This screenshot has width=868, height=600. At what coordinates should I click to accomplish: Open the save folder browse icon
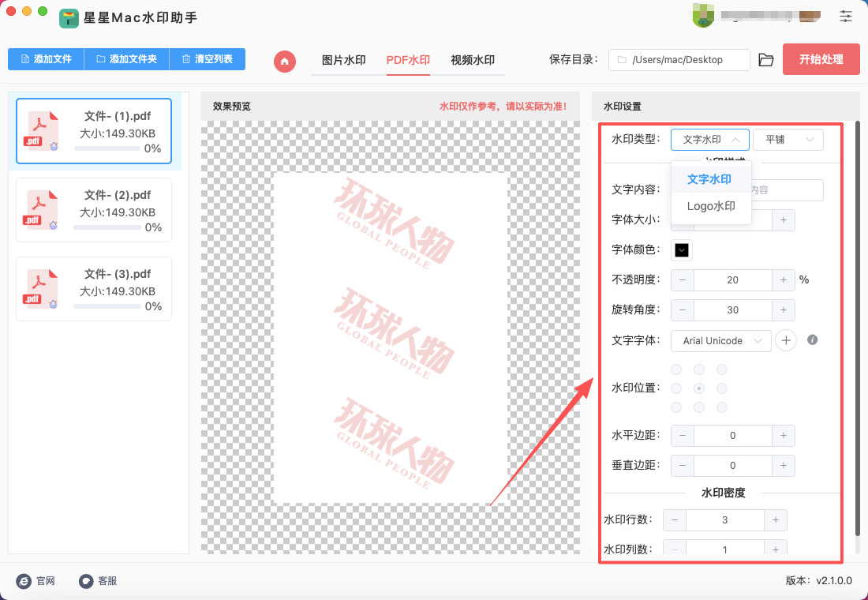pyautogui.click(x=765, y=60)
